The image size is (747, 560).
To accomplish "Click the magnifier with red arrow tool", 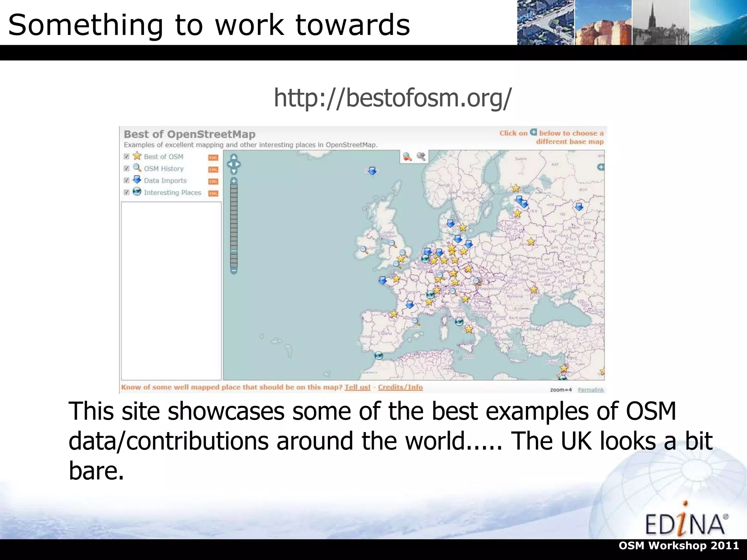I will point(407,157).
